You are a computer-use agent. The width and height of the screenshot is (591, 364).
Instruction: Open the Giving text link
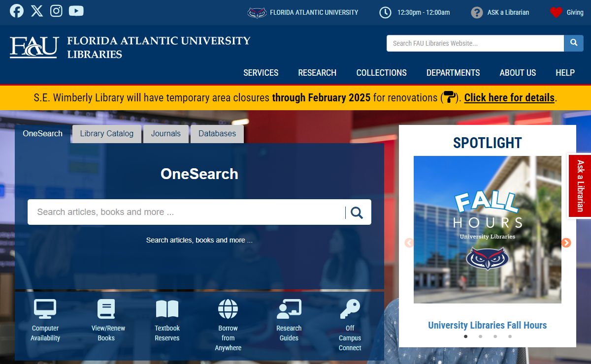click(575, 12)
